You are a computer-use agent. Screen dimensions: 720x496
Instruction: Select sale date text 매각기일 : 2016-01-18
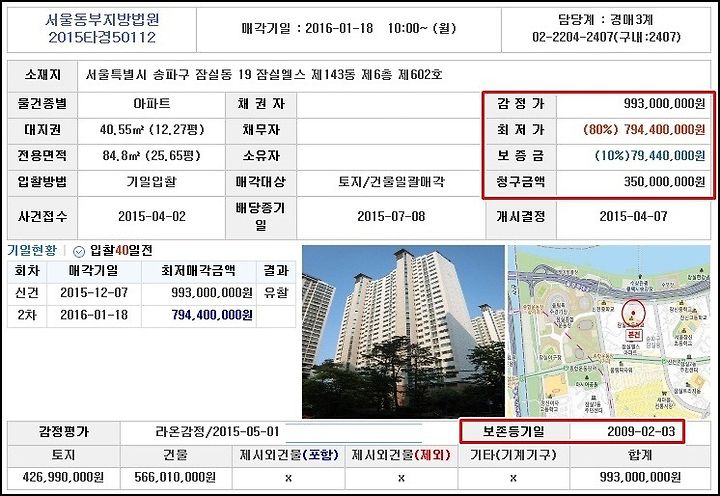(x=307, y=28)
